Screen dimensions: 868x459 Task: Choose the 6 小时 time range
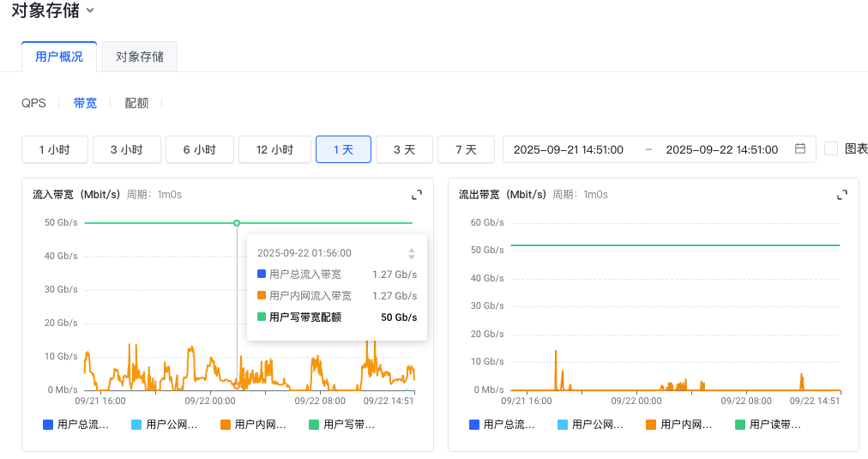(x=200, y=149)
